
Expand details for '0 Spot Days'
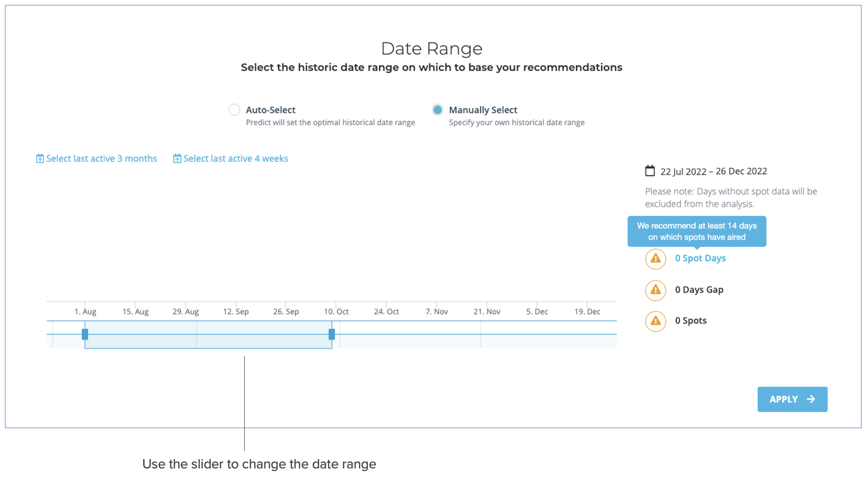point(700,258)
